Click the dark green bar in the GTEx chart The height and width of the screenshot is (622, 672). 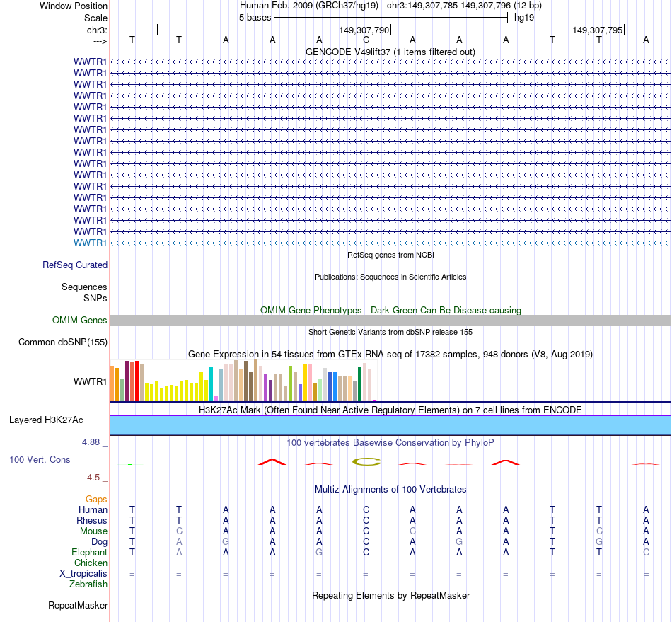click(359, 384)
